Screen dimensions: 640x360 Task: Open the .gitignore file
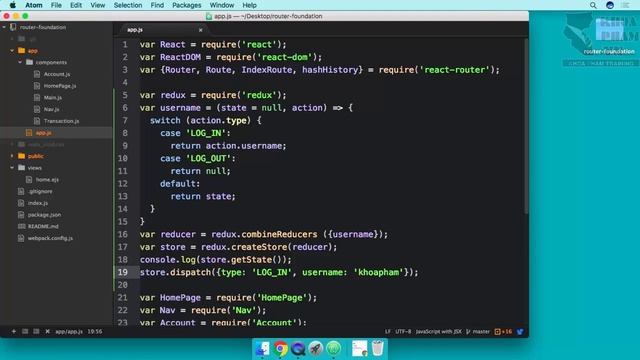coord(40,191)
